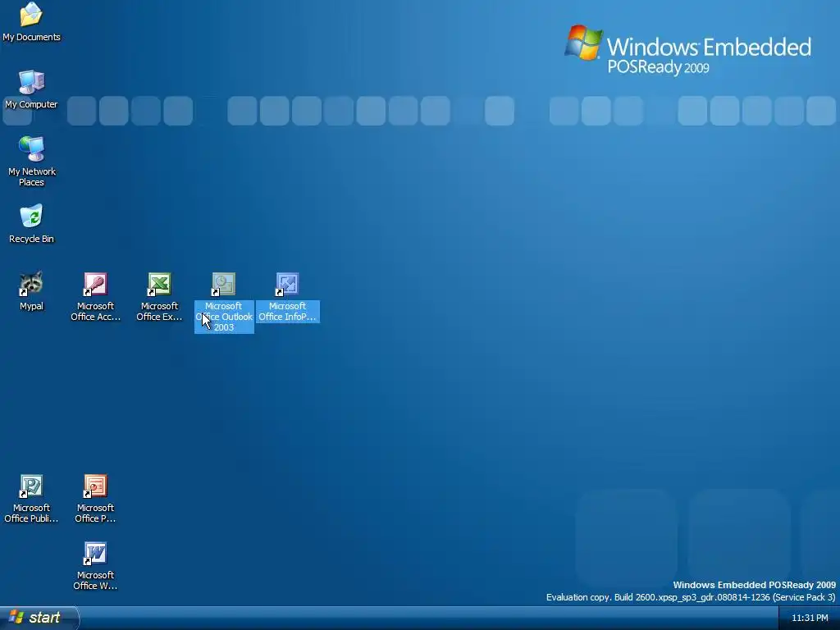Click the 'Microsoft Office Ex...' label text
Image resolution: width=840 pixels, height=630 pixels.
point(159,311)
